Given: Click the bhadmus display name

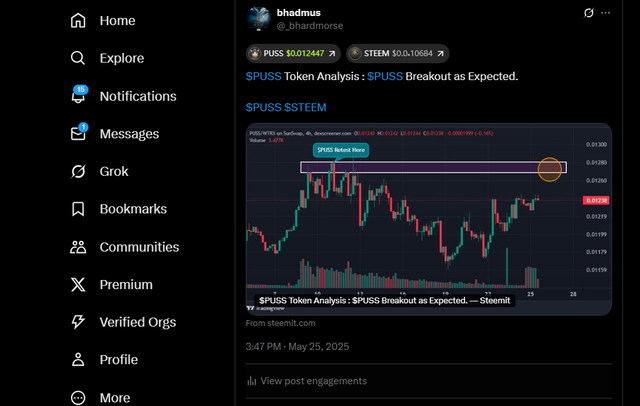Looking at the screenshot, I should coord(298,13).
